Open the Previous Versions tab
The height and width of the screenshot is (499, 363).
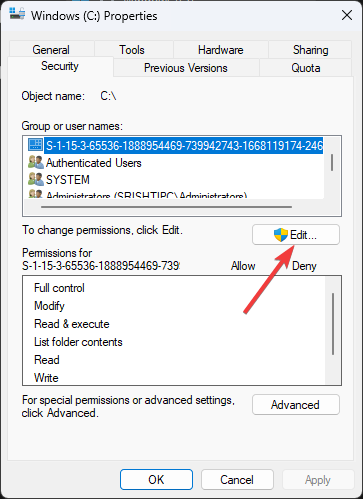[x=186, y=68]
